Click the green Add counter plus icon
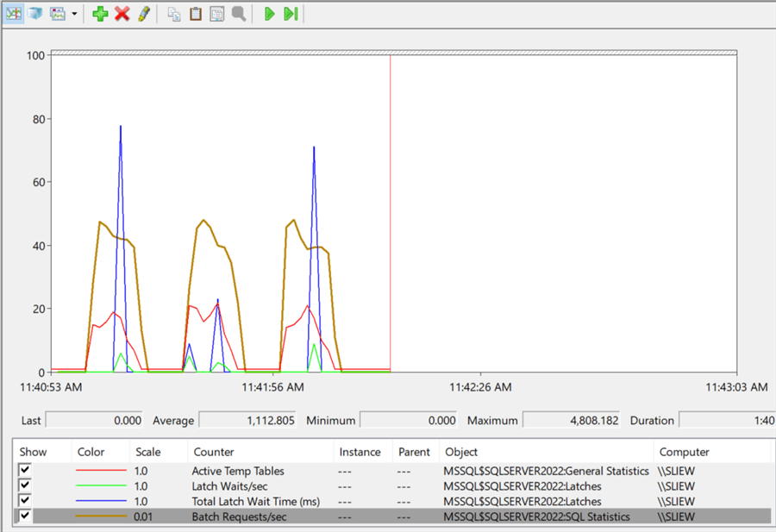Viewport: 776px width, 532px height. pyautogui.click(x=100, y=13)
